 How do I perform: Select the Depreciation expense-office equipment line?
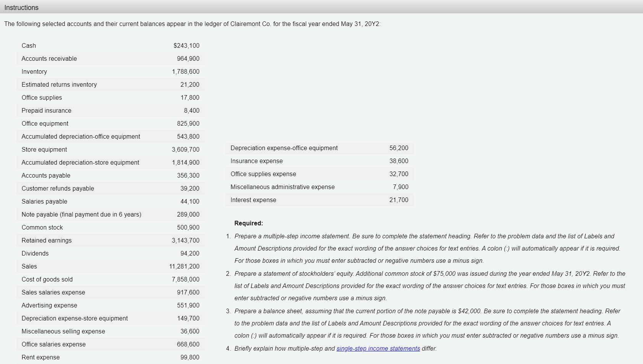point(284,148)
